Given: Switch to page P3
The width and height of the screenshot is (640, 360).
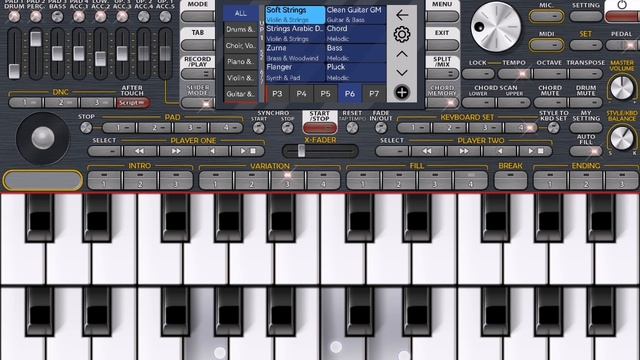Looking at the screenshot, I should click(x=277, y=94).
